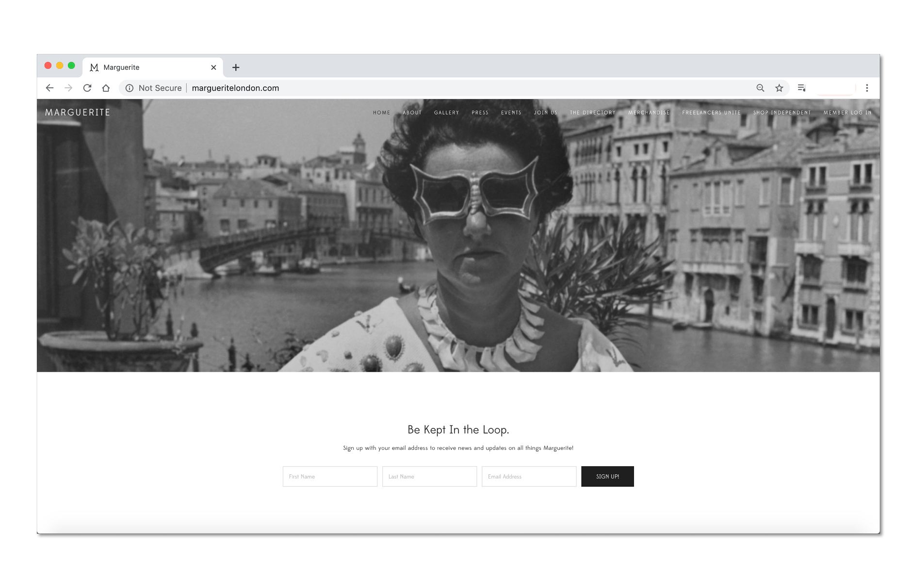Navigate to The Directory page
912x588 pixels.
click(592, 113)
